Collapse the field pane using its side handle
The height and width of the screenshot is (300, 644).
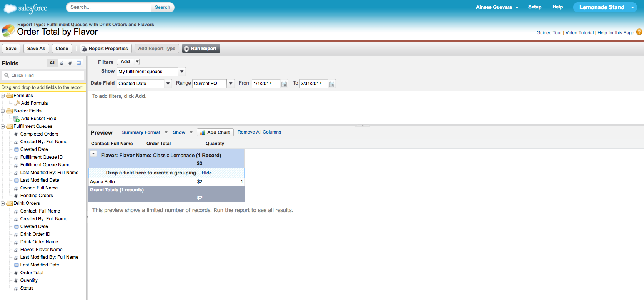(x=87, y=217)
